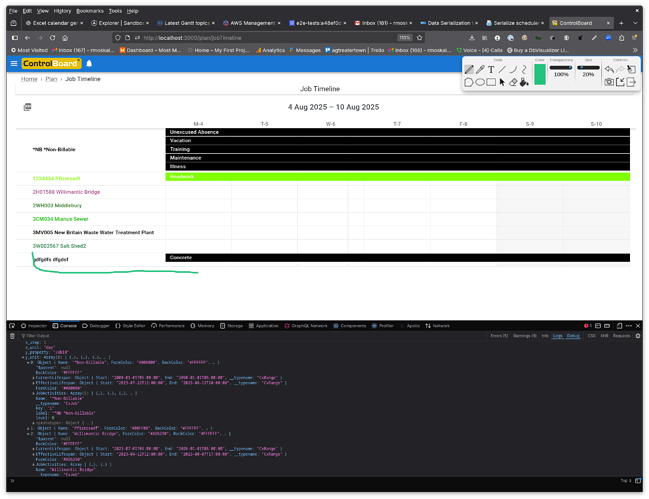Select the highlighter marker tool

click(480, 70)
